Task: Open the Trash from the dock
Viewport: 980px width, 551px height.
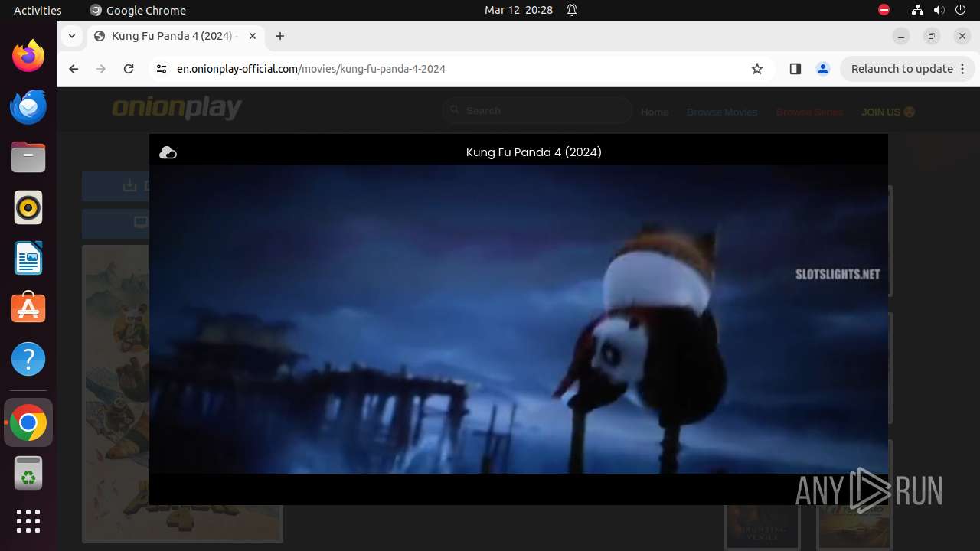Action: 28,474
